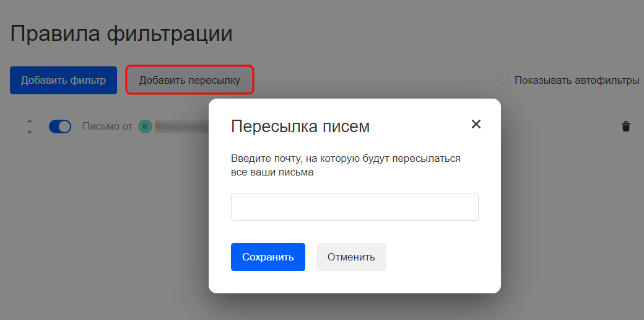Click the Правила фильтрации page heading
The image size is (644, 320).
click(x=121, y=33)
